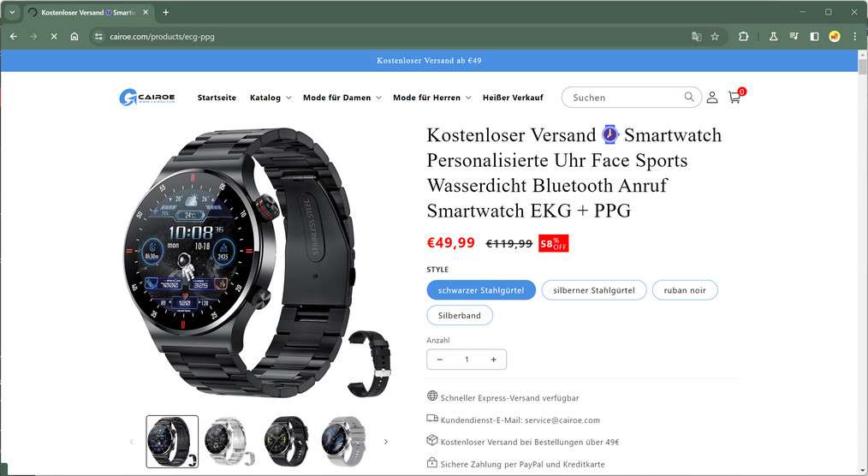The height and width of the screenshot is (476, 868).
Task: Click the Cairoe logo
Action: coord(147,98)
